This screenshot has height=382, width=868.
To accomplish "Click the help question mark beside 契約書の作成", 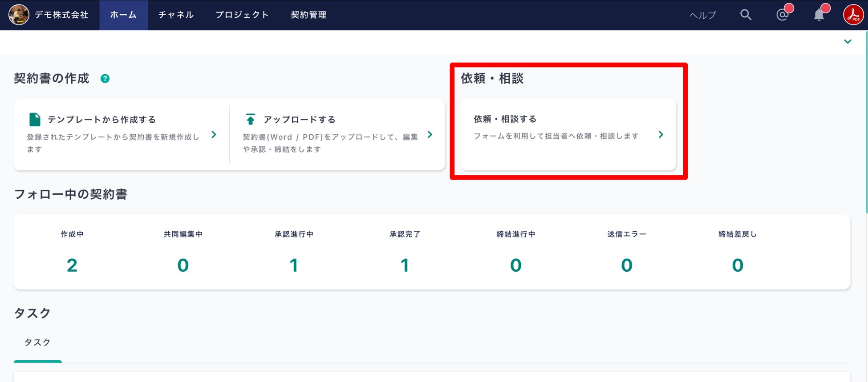I will pyautogui.click(x=105, y=79).
